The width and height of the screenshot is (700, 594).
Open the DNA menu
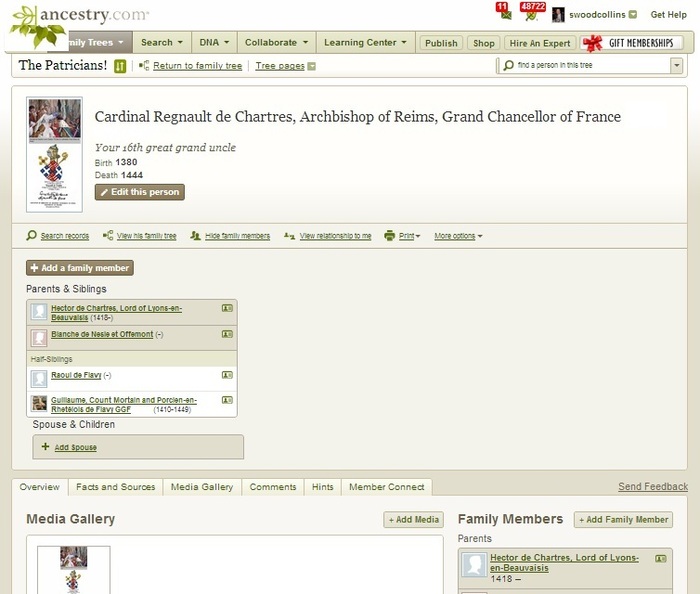(x=214, y=43)
